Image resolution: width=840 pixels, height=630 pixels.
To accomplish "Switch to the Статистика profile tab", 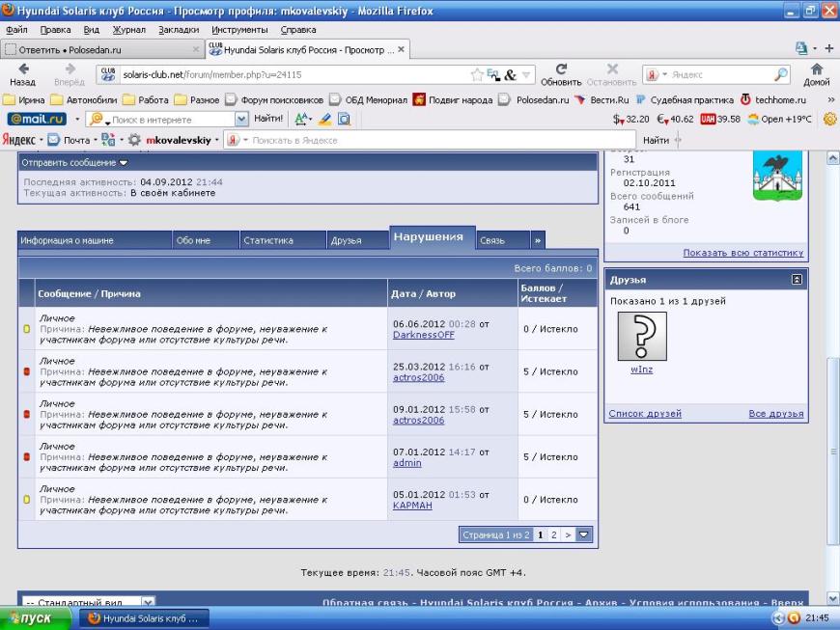I will [268, 241].
